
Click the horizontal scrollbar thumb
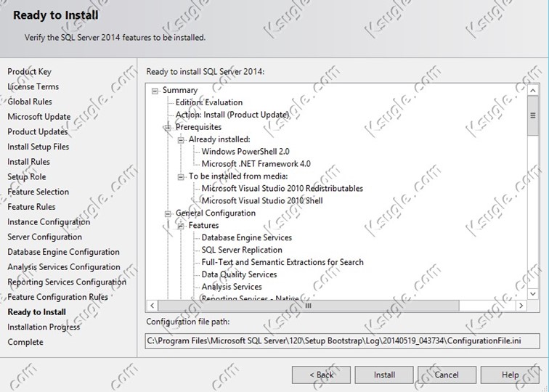308,306
